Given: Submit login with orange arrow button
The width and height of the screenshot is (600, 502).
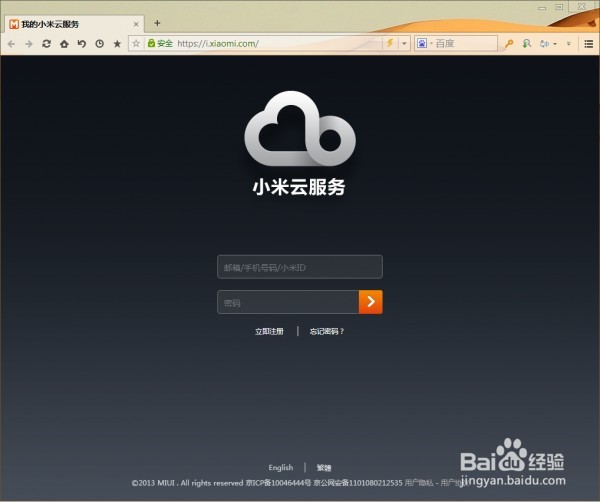Looking at the screenshot, I should (370, 302).
